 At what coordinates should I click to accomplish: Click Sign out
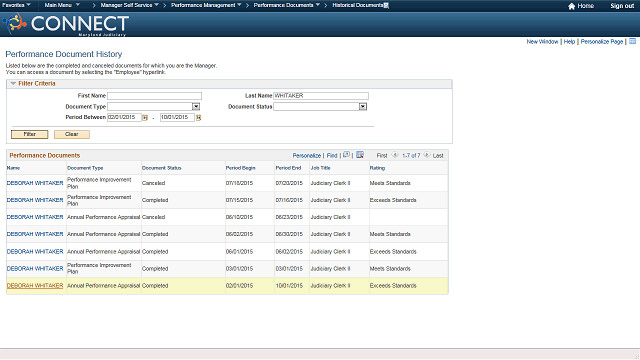[x=622, y=6]
